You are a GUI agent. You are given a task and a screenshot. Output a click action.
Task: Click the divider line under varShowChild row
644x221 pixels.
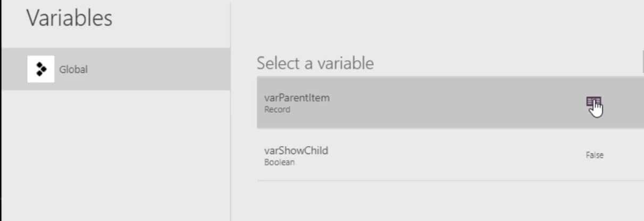pos(450,181)
